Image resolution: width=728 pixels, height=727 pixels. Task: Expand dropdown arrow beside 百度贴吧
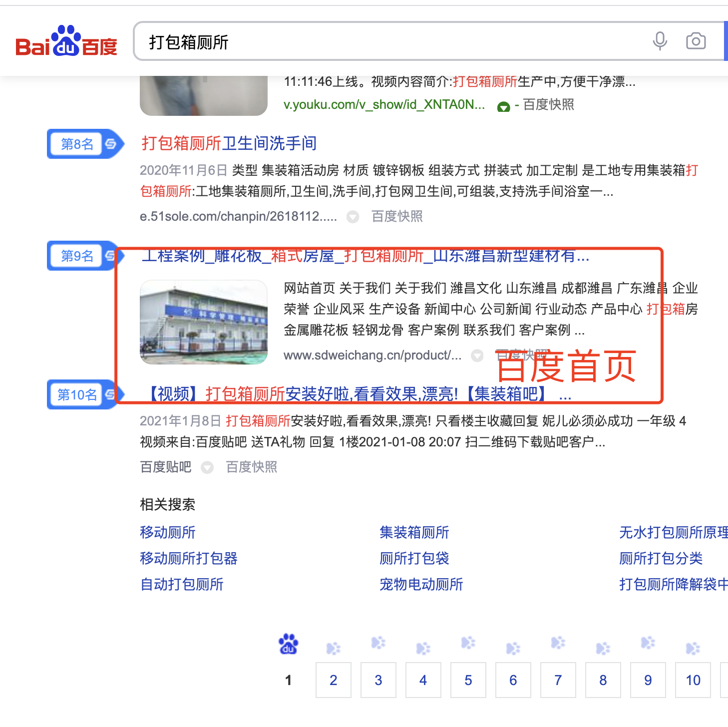(x=207, y=467)
